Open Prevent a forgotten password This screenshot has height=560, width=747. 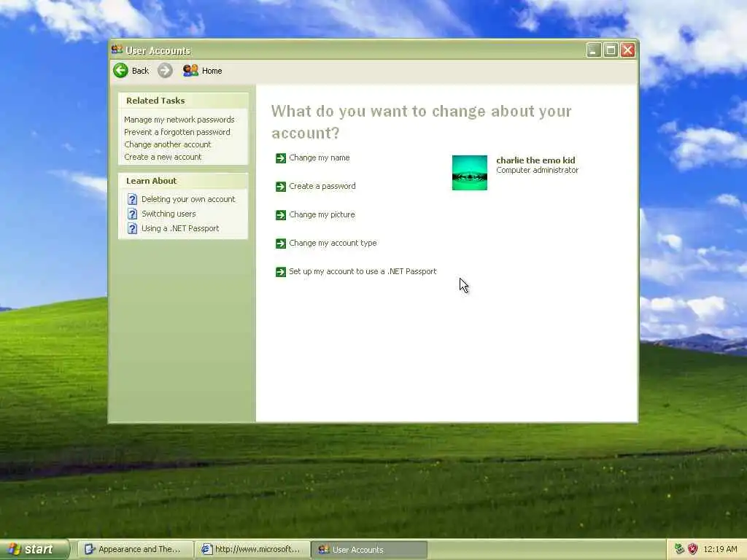(x=177, y=132)
